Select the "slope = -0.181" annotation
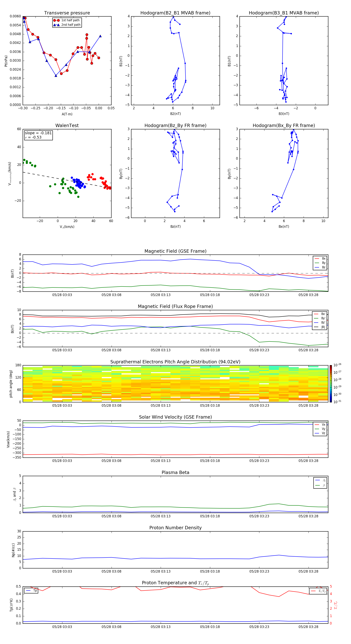 [x=38, y=133]
